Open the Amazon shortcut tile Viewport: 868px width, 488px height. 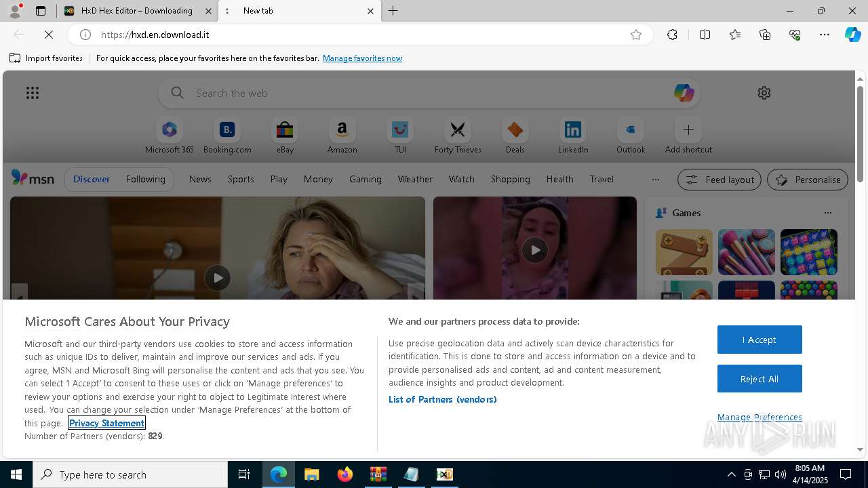(x=342, y=136)
